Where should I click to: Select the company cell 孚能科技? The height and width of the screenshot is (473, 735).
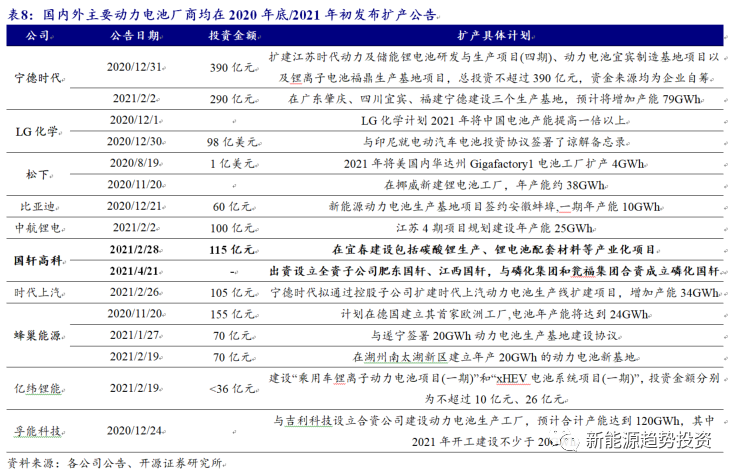coord(38,431)
